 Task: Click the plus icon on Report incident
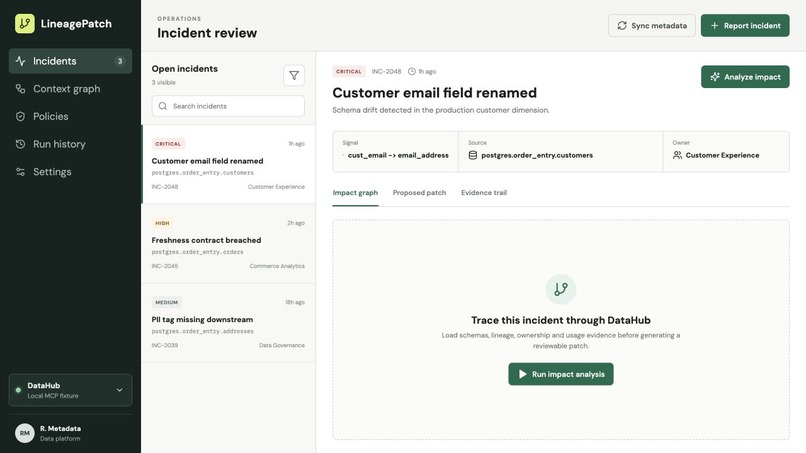(715, 25)
